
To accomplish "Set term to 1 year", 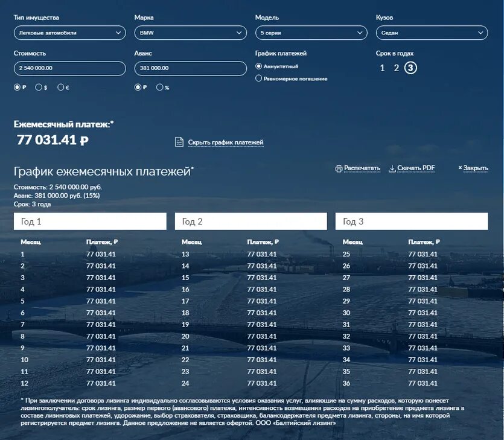I will (382, 68).
